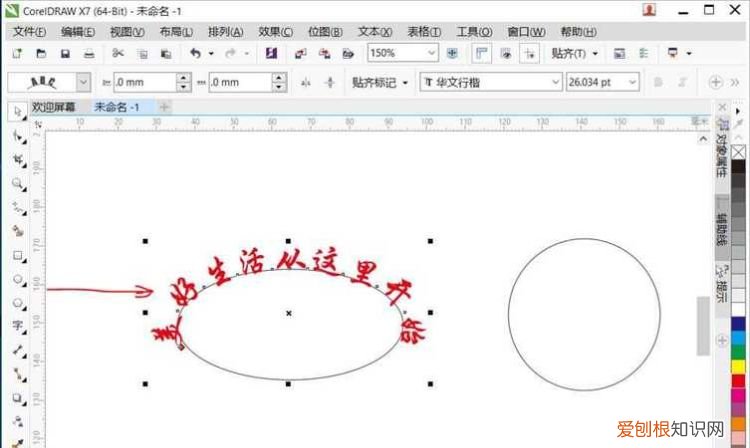
Task: Open the 工具(O) menu
Action: pos(474,32)
